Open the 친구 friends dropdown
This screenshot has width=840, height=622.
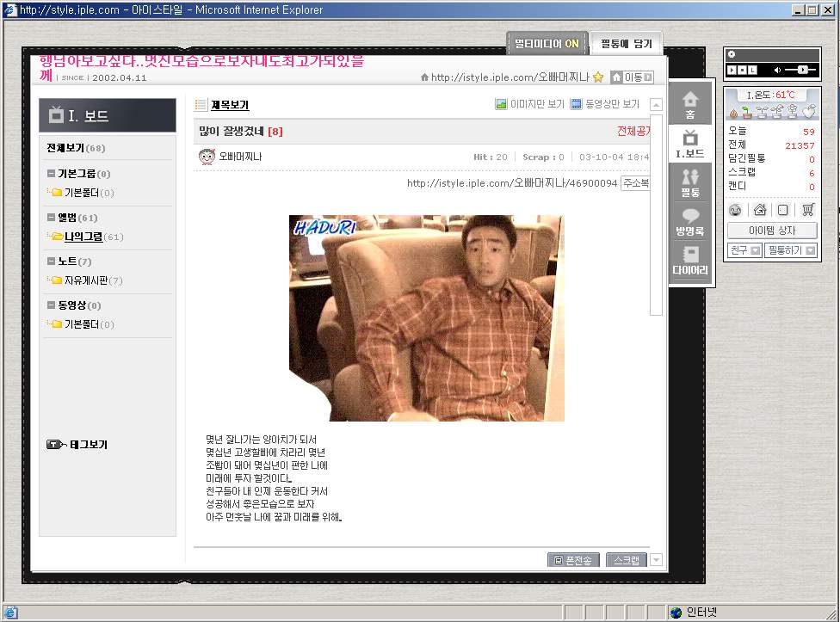(x=744, y=250)
